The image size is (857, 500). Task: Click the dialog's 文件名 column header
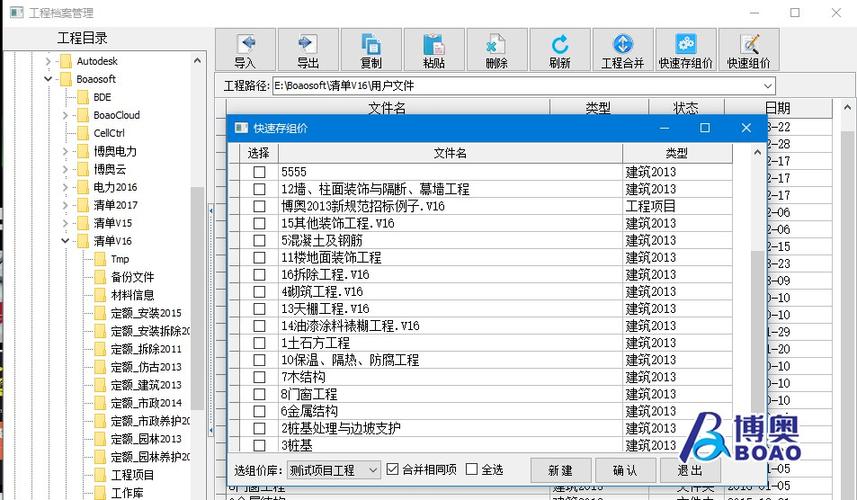450,153
